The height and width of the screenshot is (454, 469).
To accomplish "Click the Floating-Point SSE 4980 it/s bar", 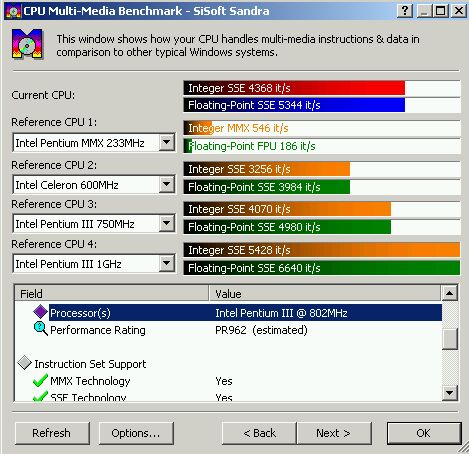I will click(322, 227).
